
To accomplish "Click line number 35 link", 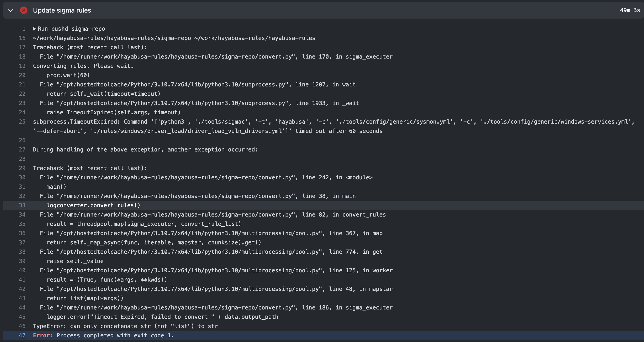I will [x=22, y=224].
